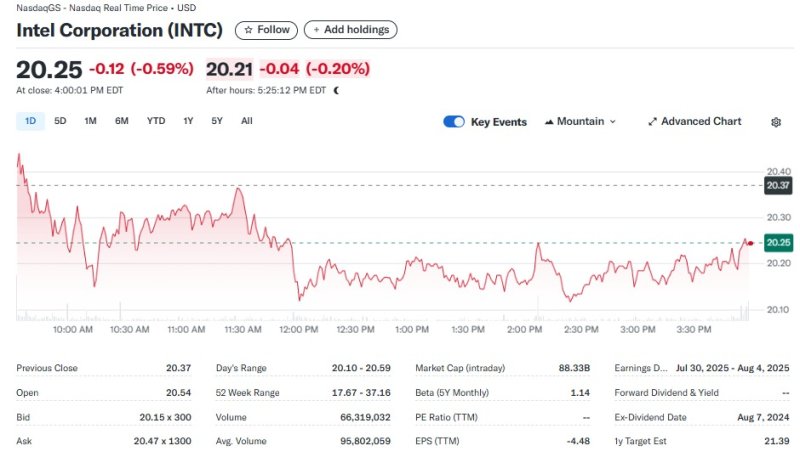The image size is (800, 457).
Task: Click the earnings date Jul 30, 2025 - Aug 4, 2025
Action: pyautogui.click(x=733, y=368)
